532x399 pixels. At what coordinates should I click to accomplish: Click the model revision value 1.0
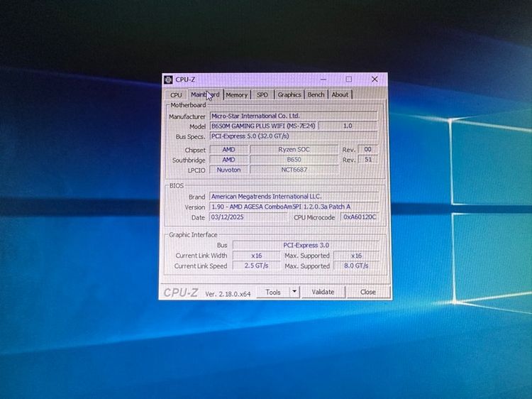[x=348, y=126]
